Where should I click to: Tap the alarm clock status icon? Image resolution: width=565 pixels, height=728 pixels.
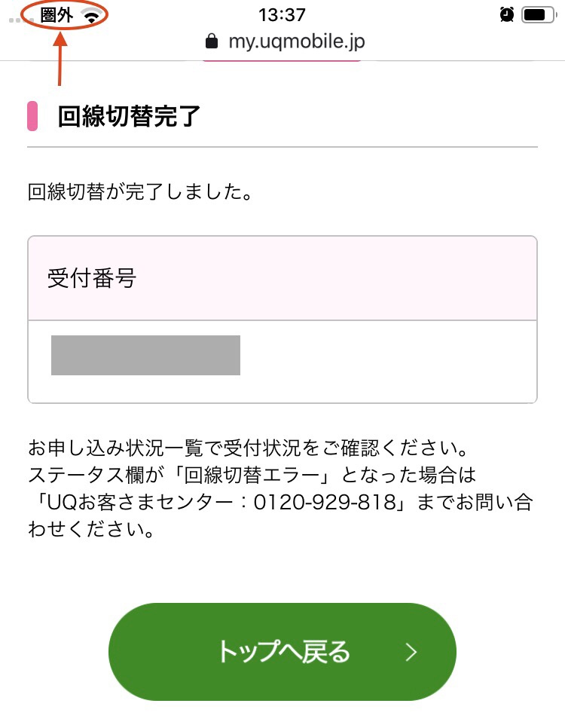(x=507, y=14)
